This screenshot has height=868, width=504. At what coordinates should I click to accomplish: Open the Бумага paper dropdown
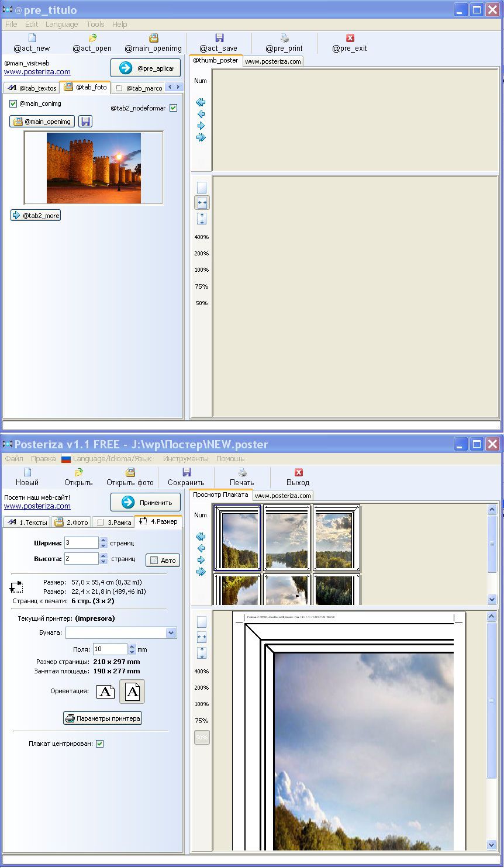click(171, 632)
